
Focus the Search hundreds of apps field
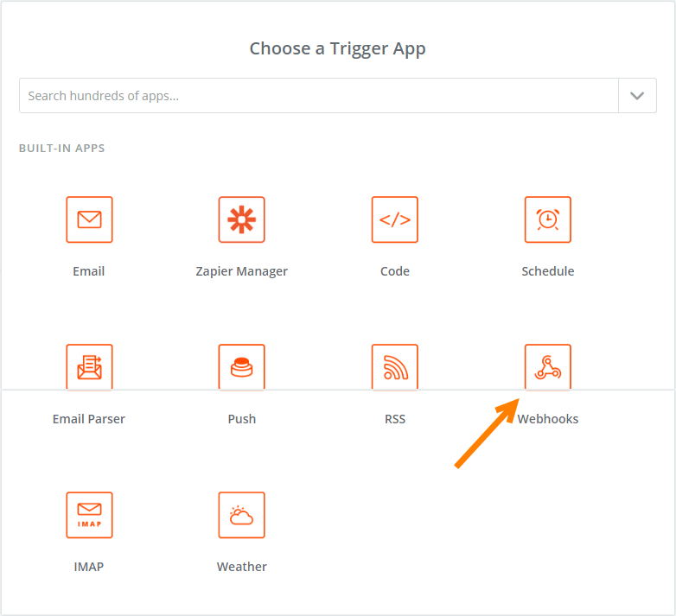(x=319, y=96)
